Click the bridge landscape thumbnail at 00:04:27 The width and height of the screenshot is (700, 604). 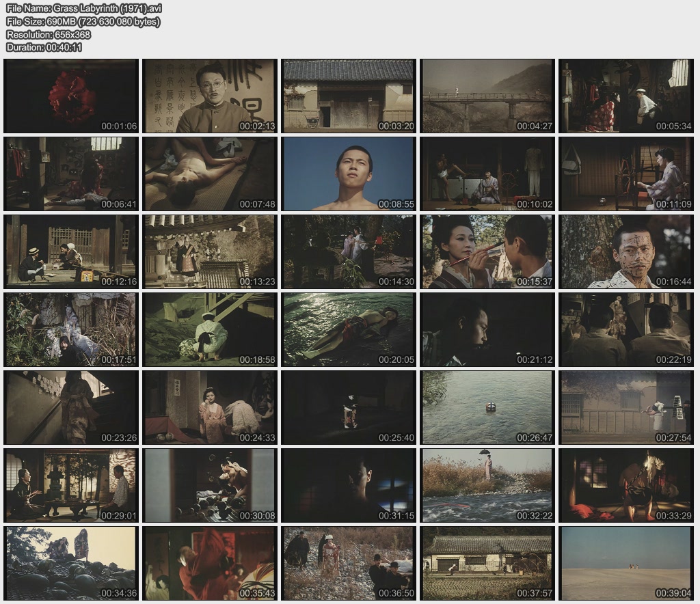(487, 96)
